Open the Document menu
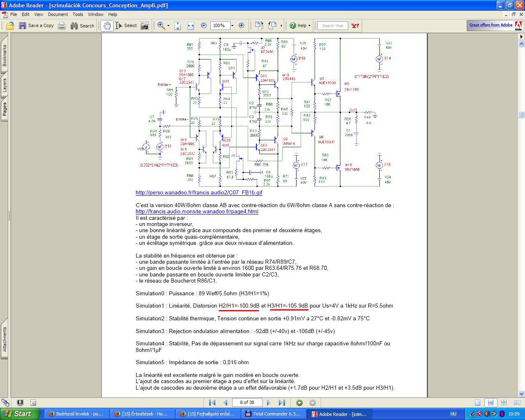Screen dimensions: 525x420 [58, 14]
